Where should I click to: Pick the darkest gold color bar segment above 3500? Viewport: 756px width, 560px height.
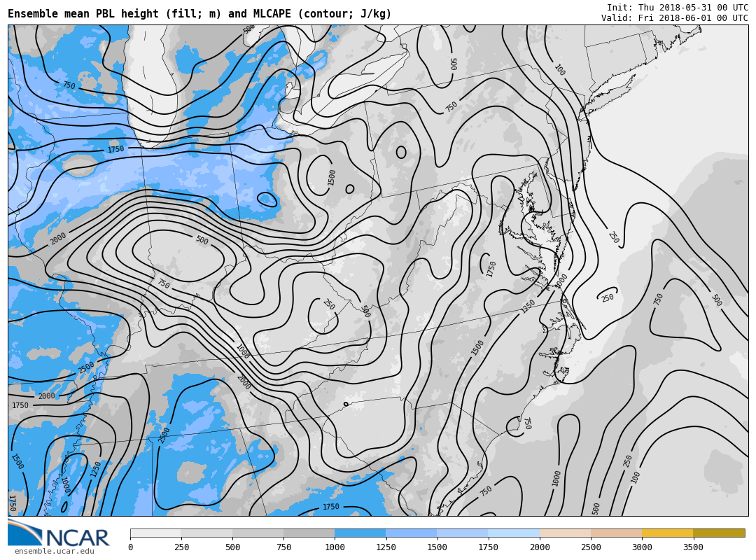coord(719,533)
